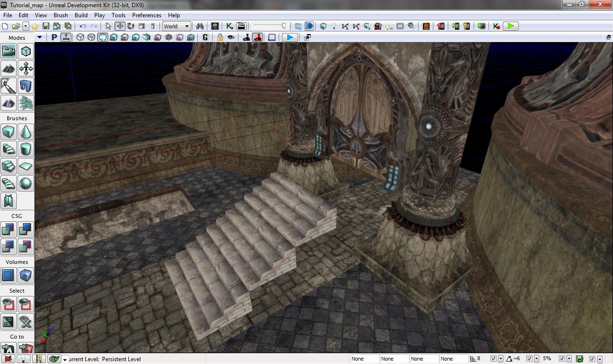
Task: Toggle the 5% scale snap checkbox
Action: pyautogui.click(x=562, y=359)
